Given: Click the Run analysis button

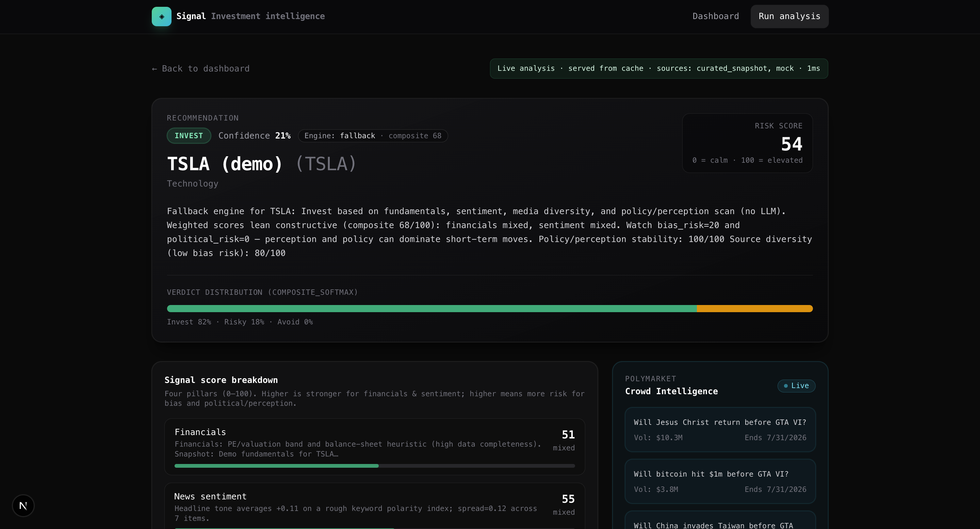Looking at the screenshot, I should [x=789, y=16].
